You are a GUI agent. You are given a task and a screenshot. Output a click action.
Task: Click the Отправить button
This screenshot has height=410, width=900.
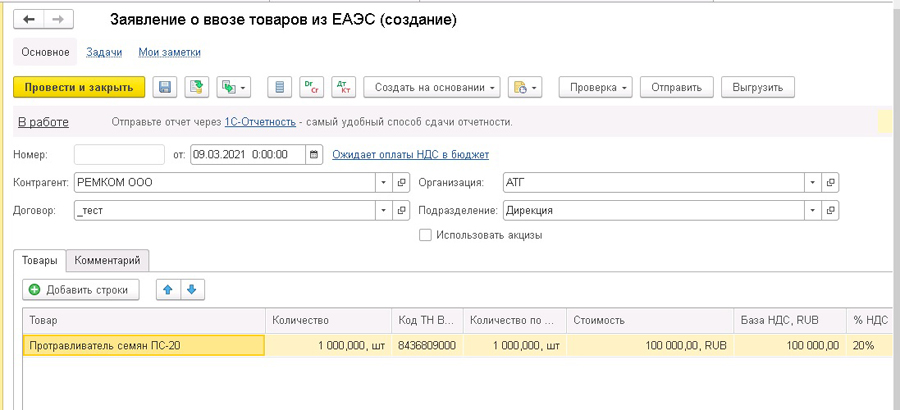coord(677,87)
